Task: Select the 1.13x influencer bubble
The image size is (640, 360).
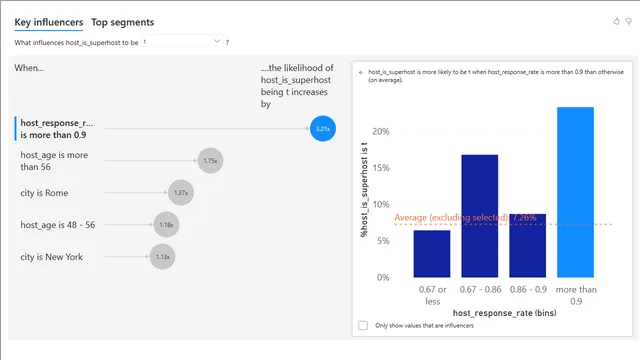Action: pyautogui.click(x=162, y=257)
